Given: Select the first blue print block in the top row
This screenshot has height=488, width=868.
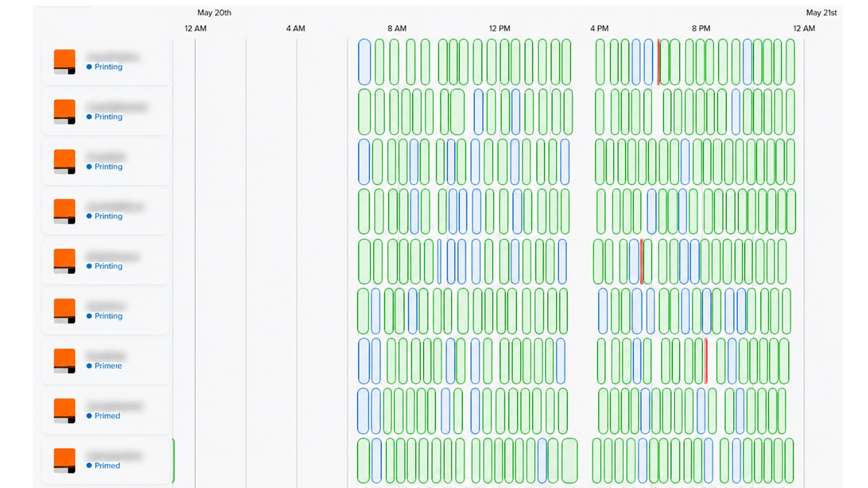Looking at the screenshot, I should (365, 62).
